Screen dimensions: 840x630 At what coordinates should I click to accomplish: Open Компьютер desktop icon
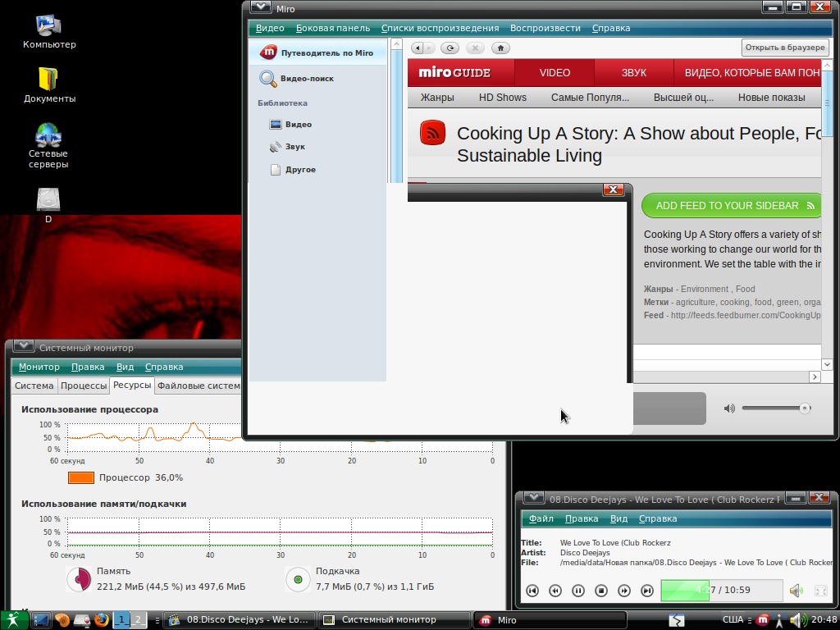point(48,30)
